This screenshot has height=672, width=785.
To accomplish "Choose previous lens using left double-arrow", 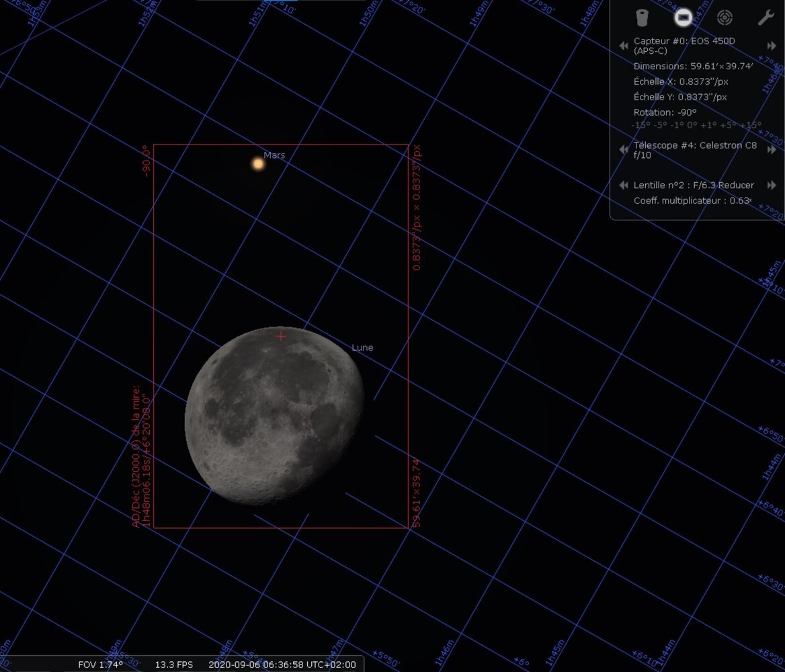I will coord(622,185).
